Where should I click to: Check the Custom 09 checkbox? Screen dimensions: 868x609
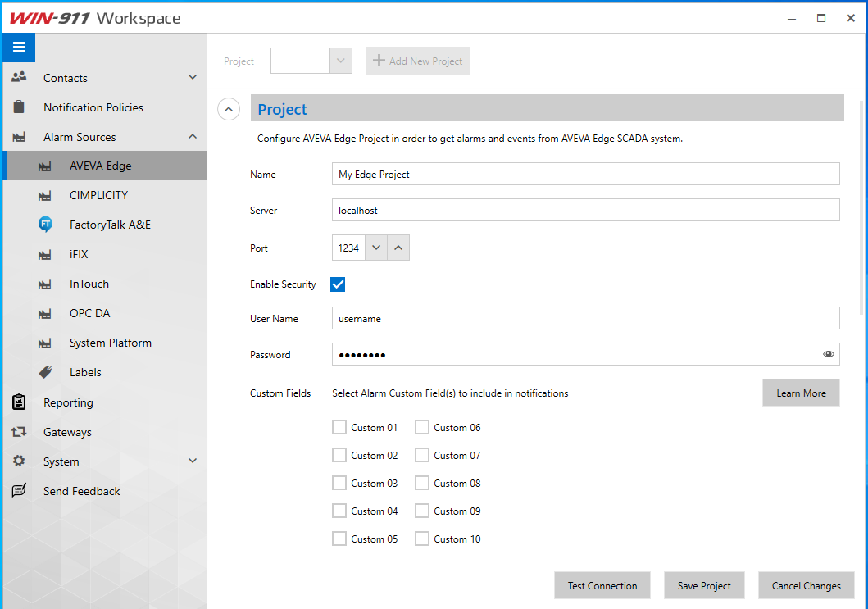coord(422,511)
